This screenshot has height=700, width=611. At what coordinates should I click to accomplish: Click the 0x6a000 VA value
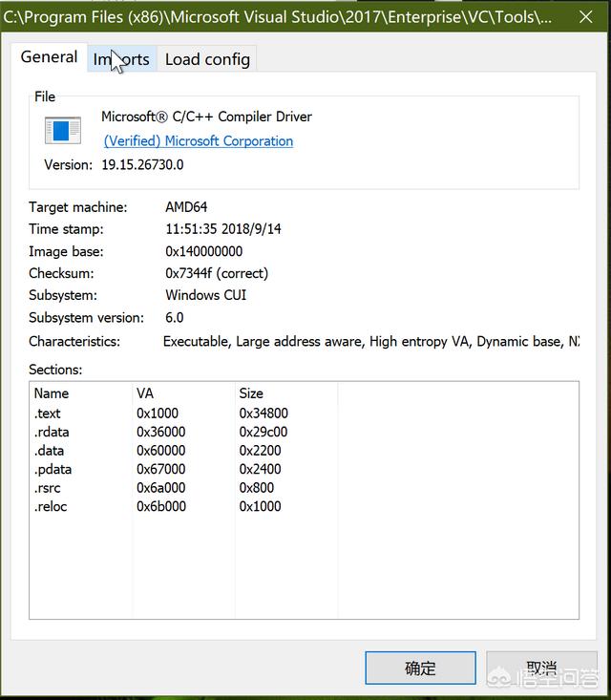[x=160, y=488]
